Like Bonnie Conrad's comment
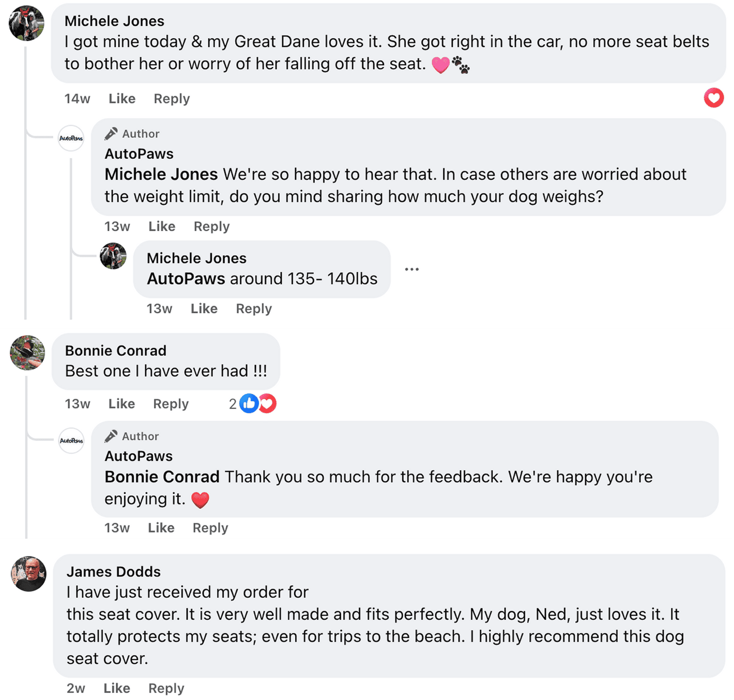This screenshot has height=700, width=734. [x=121, y=404]
